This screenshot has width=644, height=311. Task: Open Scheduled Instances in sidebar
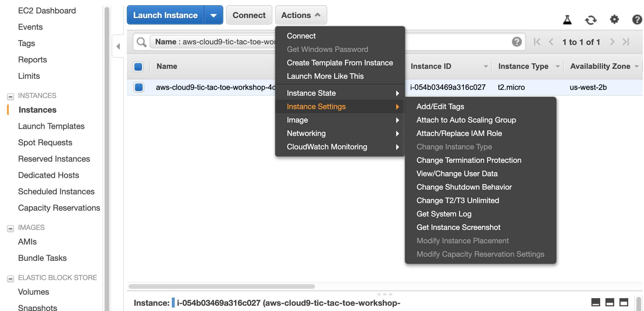pos(56,192)
